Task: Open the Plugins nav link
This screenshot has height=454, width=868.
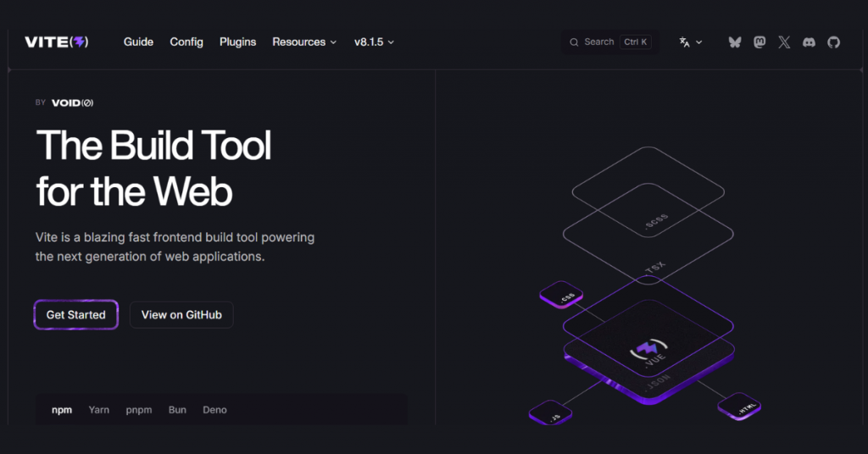Action: click(237, 42)
